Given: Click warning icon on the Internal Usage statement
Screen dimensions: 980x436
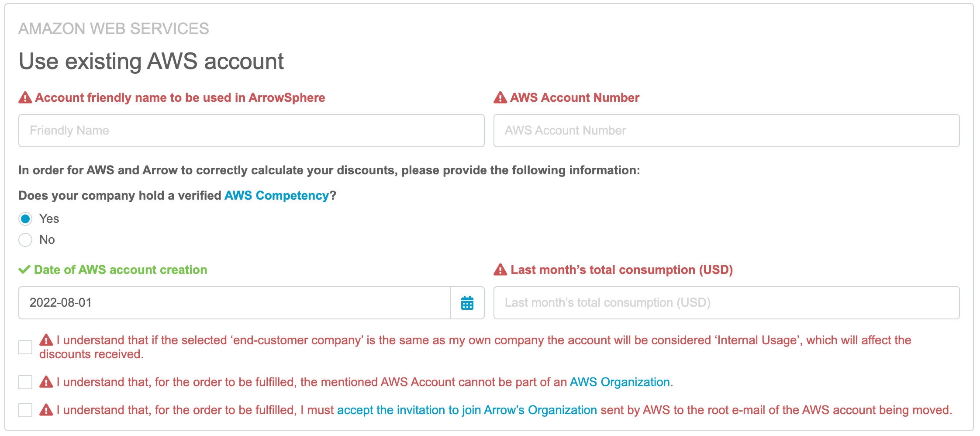Looking at the screenshot, I should pos(46,339).
